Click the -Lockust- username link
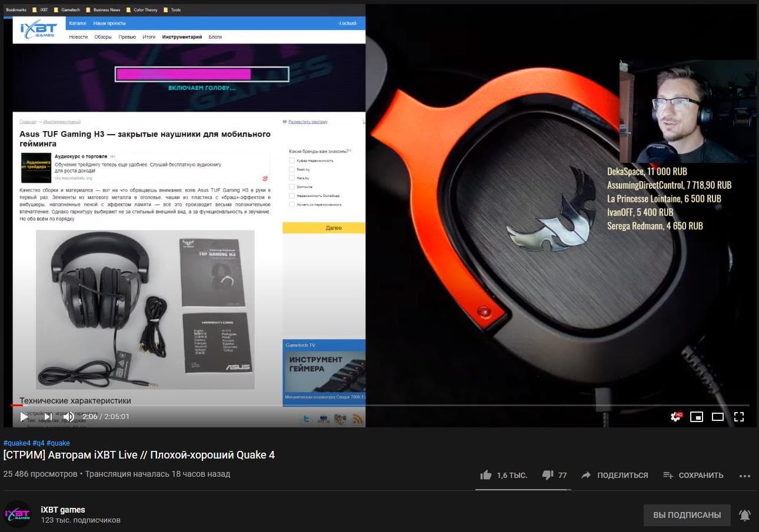 click(x=348, y=23)
